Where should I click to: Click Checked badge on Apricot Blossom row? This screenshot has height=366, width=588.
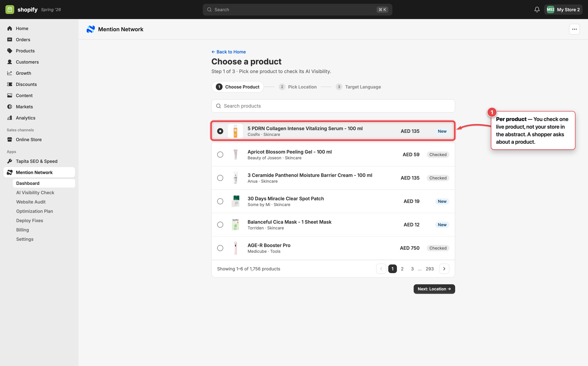[438, 154]
